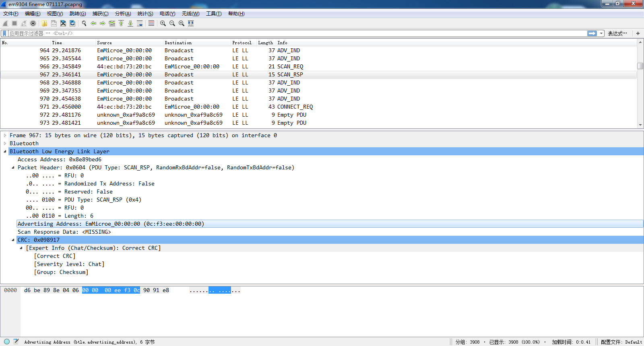Click the 表达式 expression button
The height and width of the screenshot is (346, 644).
[x=617, y=33]
